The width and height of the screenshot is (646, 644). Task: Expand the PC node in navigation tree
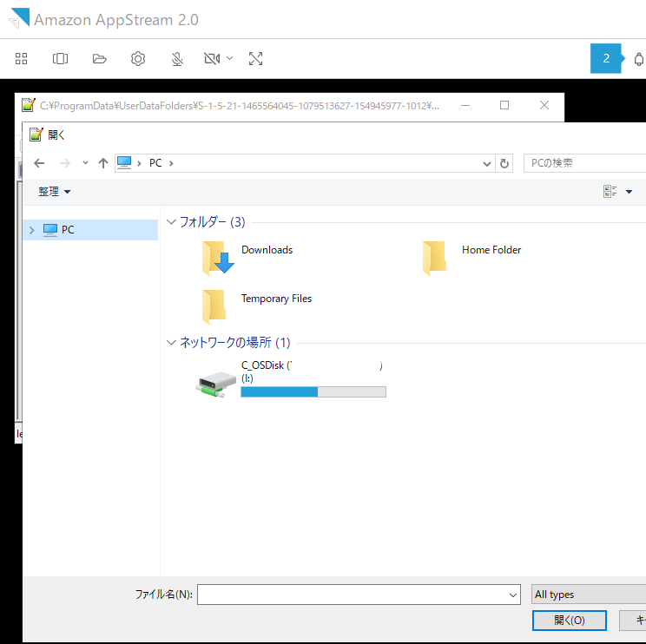32,230
